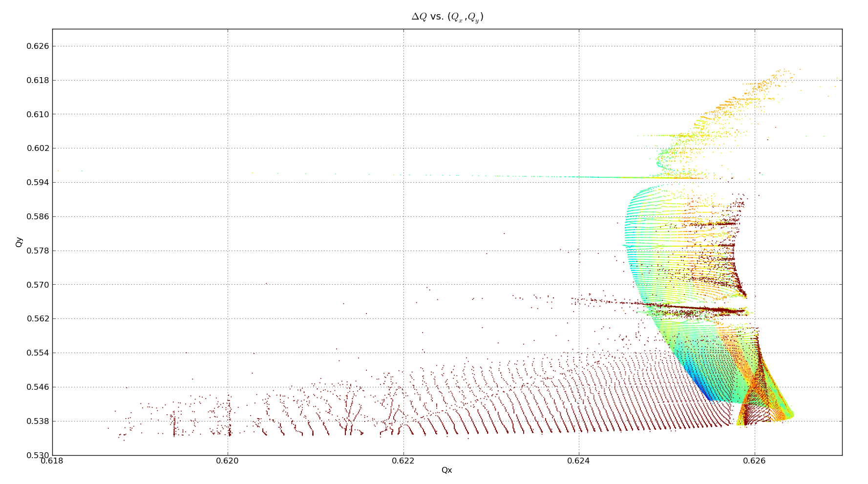Click the x-axis tick label 0.620
The width and height of the screenshot is (868, 484).
pyautogui.click(x=228, y=461)
